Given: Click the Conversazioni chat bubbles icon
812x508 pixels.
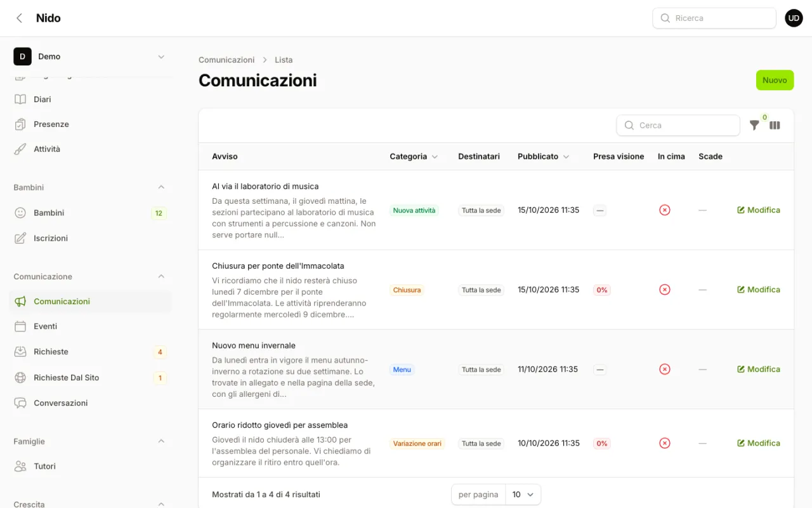Looking at the screenshot, I should [21, 403].
